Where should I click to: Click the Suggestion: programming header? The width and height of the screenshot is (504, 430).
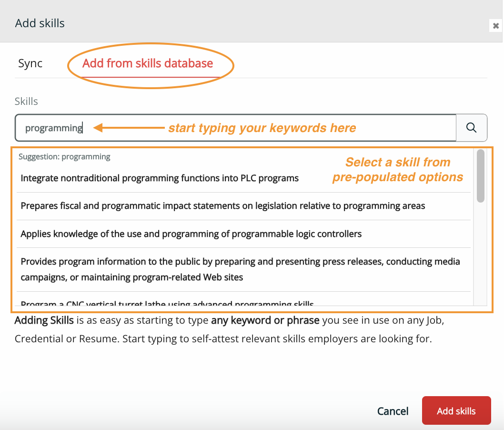(64, 156)
